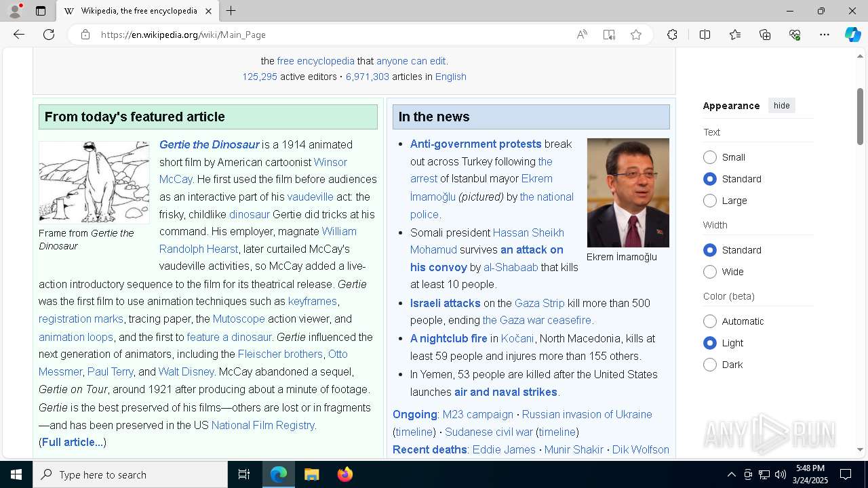Open the Anti-government protests link

[x=476, y=144]
